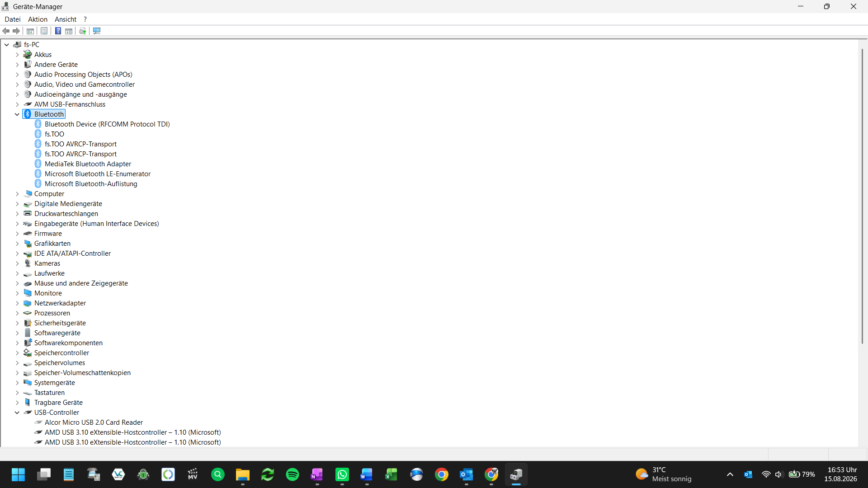This screenshot has height=488, width=868.
Task: Expand the Kameras category
Action: pyautogui.click(x=17, y=263)
